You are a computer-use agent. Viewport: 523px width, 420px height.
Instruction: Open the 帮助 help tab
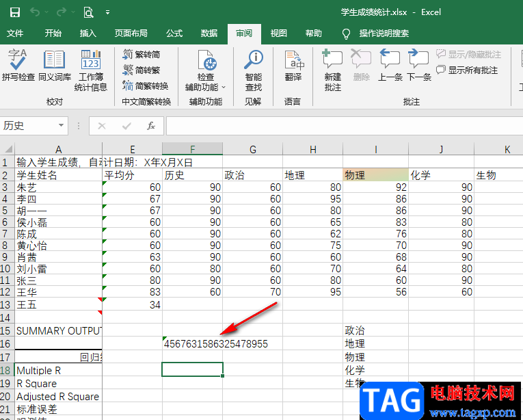(x=314, y=34)
